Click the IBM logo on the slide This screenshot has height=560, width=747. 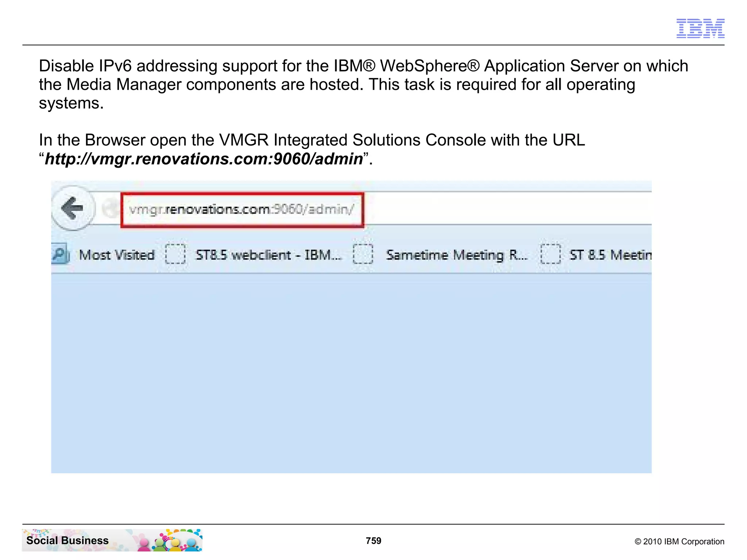point(700,28)
